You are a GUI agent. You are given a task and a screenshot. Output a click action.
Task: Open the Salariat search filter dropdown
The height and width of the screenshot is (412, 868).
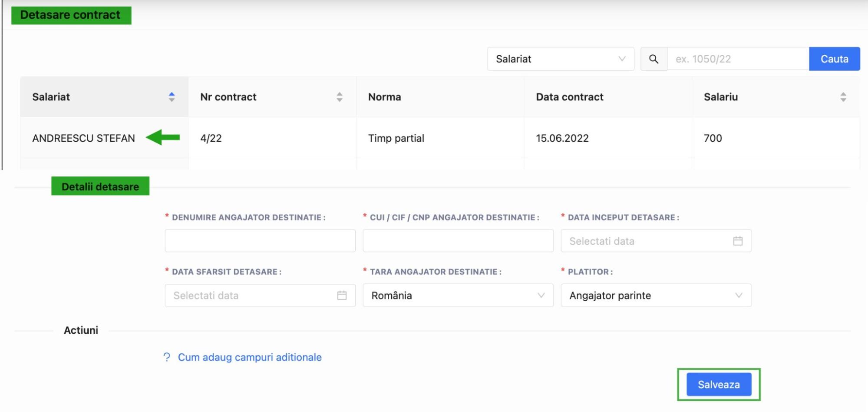click(x=561, y=59)
